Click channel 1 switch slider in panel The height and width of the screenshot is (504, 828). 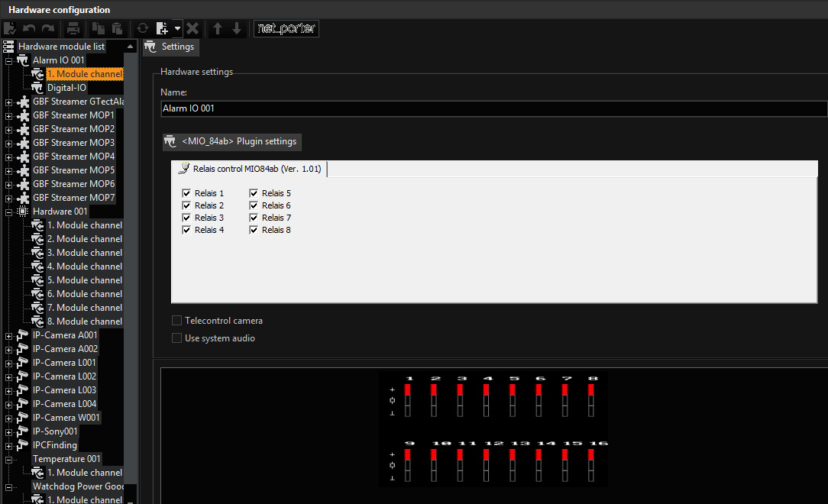click(x=408, y=400)
